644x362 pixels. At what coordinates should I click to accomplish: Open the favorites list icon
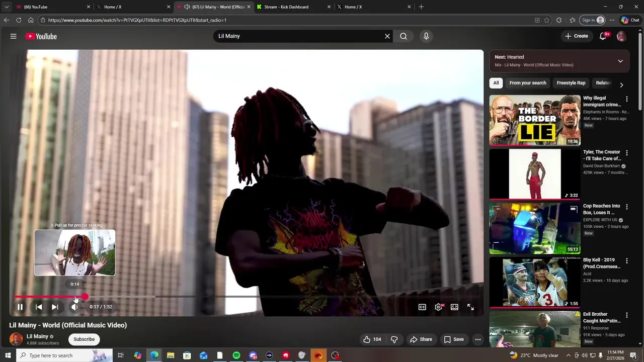pos(573,20)
